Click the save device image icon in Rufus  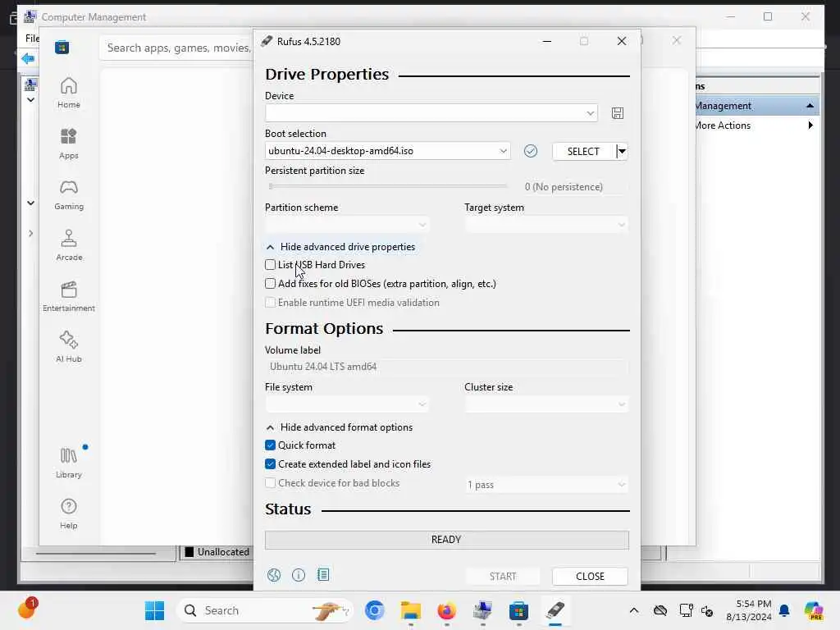[617, 113]
